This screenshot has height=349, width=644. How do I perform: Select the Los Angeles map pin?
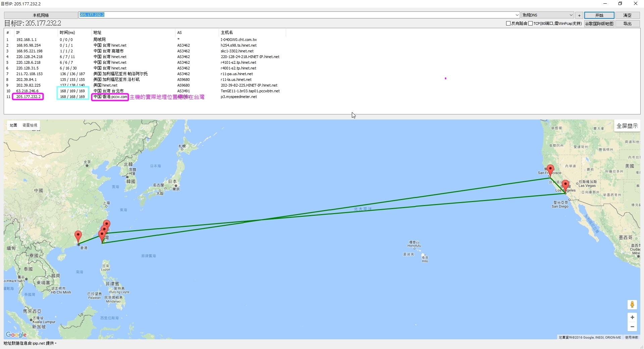[566, 186]
